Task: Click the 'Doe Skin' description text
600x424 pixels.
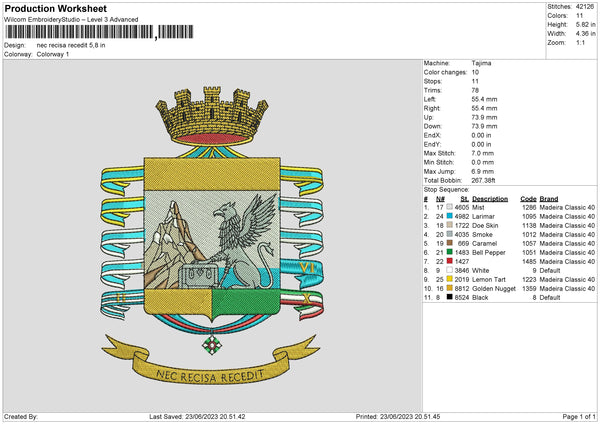Action: click(485, 225)
